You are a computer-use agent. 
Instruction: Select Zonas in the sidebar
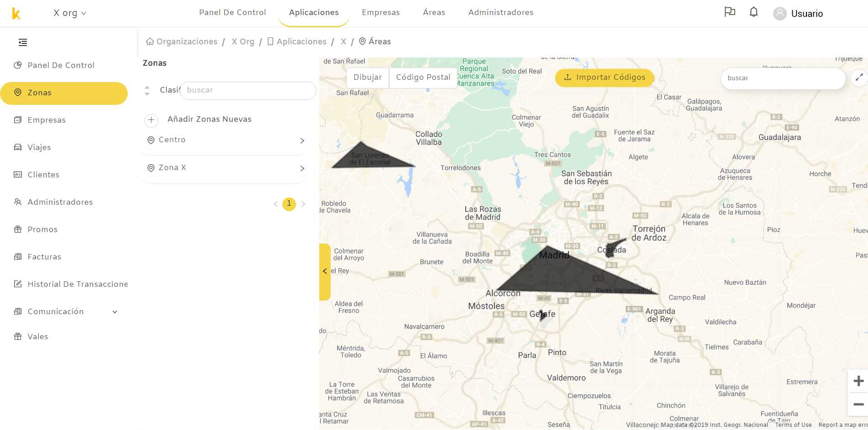click(64, 93)
